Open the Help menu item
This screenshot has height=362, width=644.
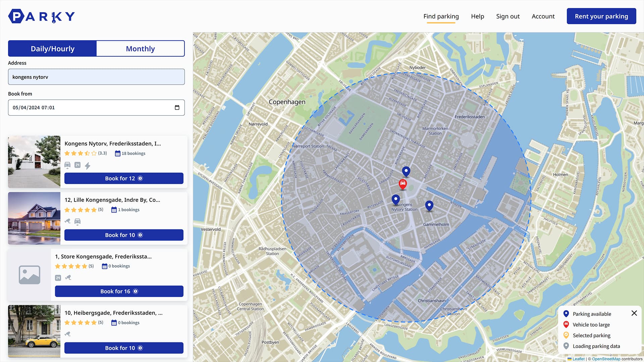[x=477, y=16]
